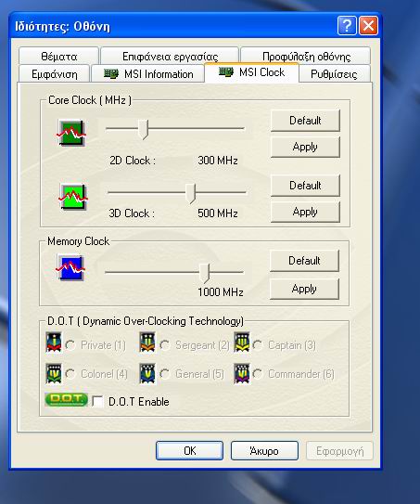Click Default for the 2D Clock
Viewport: 420px width, 504px height.
305,121
